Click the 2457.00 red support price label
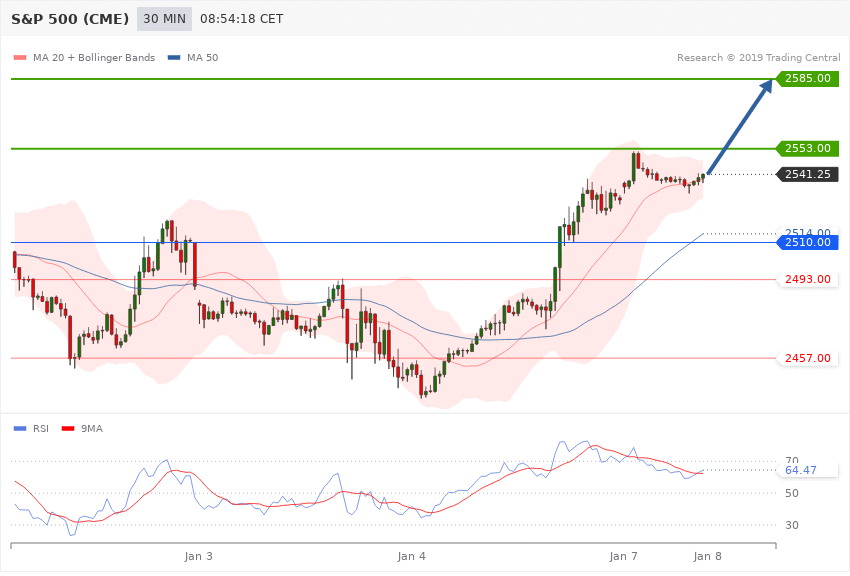Viewport: 850px width, 576px height. [808, 358]
